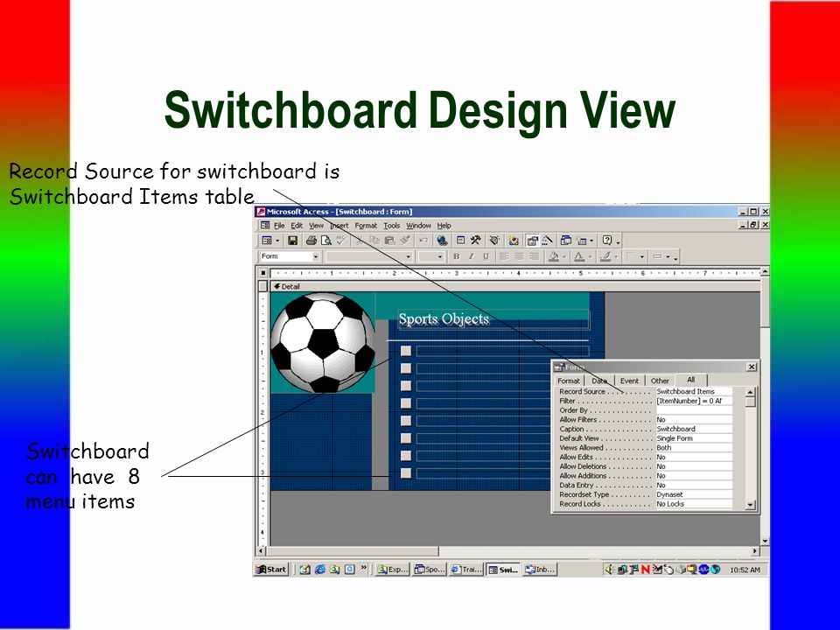This screenshot has height=630, width=840.
Task: Open the Code icon in the toolbar
Action: [514, 241]
